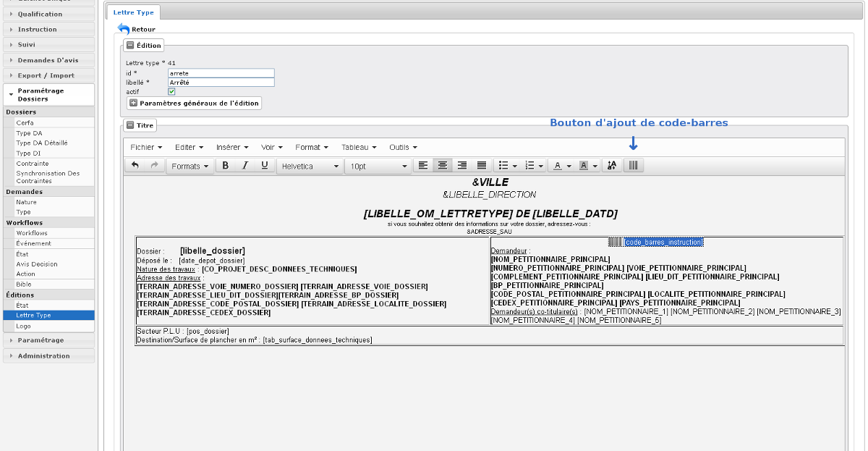Click the barcode insert toolbar button

click(633, 166)
